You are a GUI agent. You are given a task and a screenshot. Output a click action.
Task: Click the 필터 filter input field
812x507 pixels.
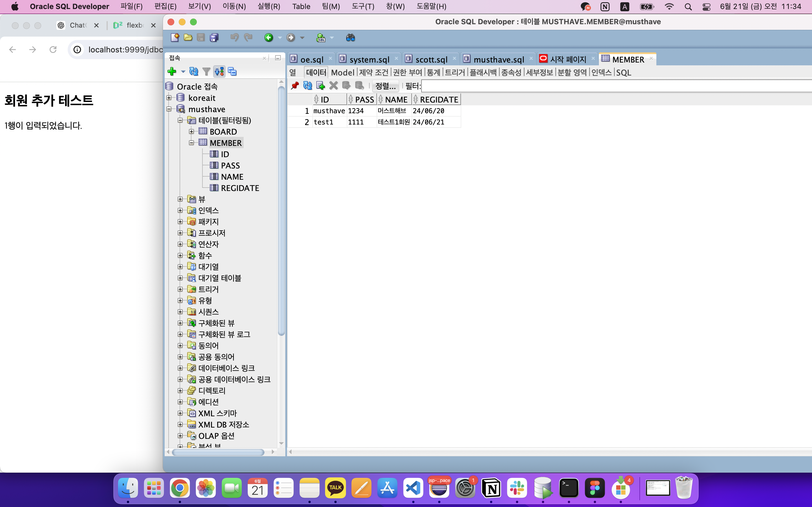604,86
